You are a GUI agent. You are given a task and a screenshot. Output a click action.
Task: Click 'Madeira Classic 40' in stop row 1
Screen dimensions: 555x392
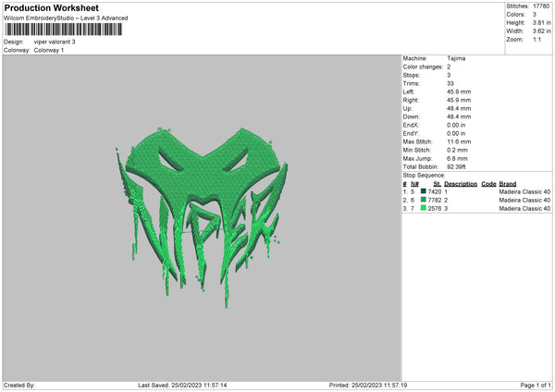click(x=524, y=191)
